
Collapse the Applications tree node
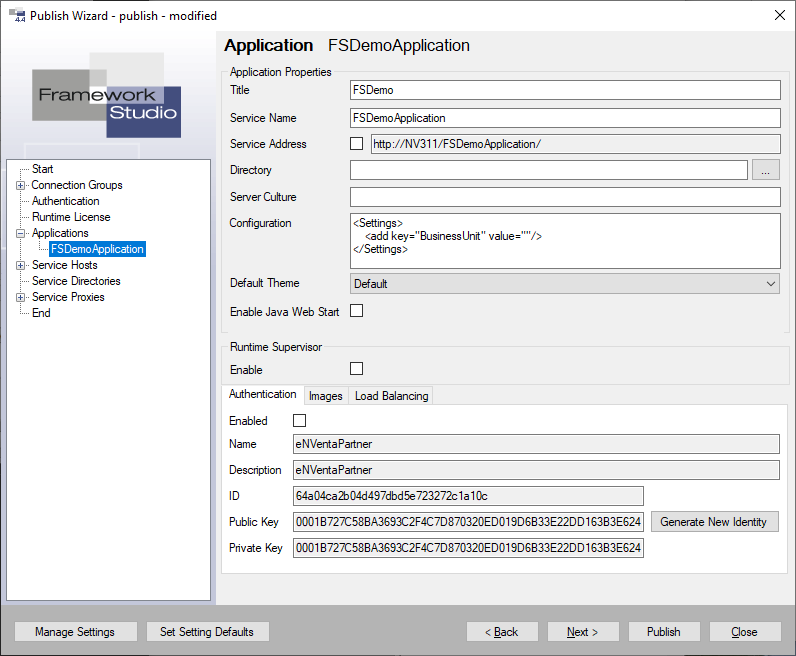(20, 234)
